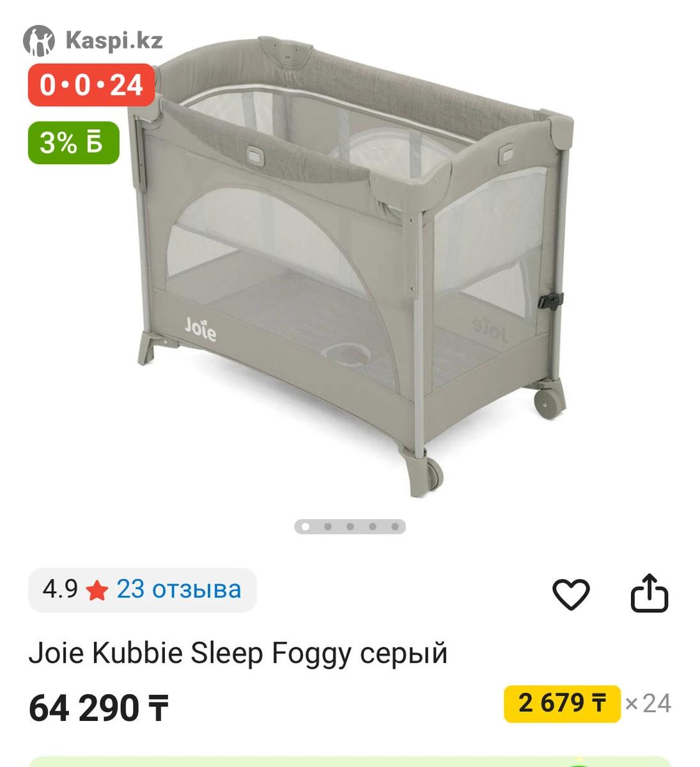Tap the 4.9 rating score
The width and height of the screenshot is (700, 767).
(x=60, y=589)
